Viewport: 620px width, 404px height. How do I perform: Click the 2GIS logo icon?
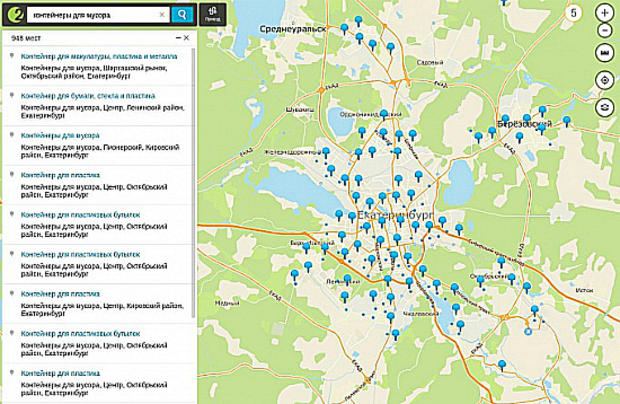click(15, 15)
